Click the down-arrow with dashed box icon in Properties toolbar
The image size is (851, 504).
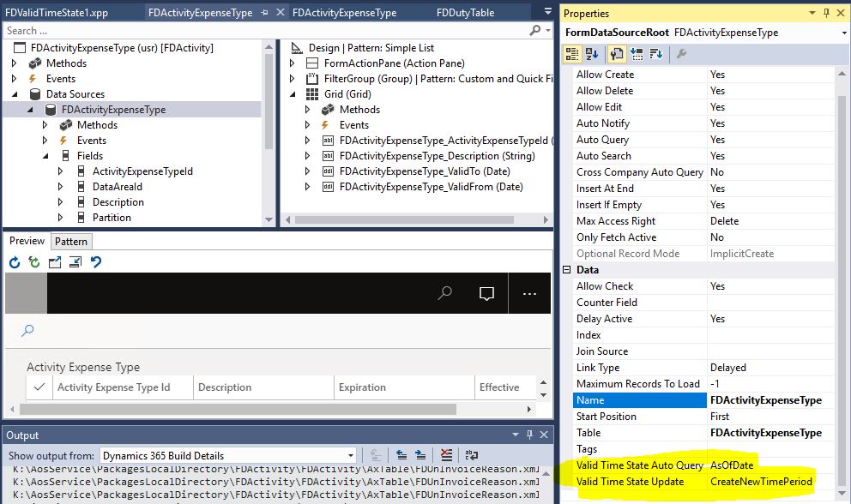pyautogui.click(x=637, y=54)
